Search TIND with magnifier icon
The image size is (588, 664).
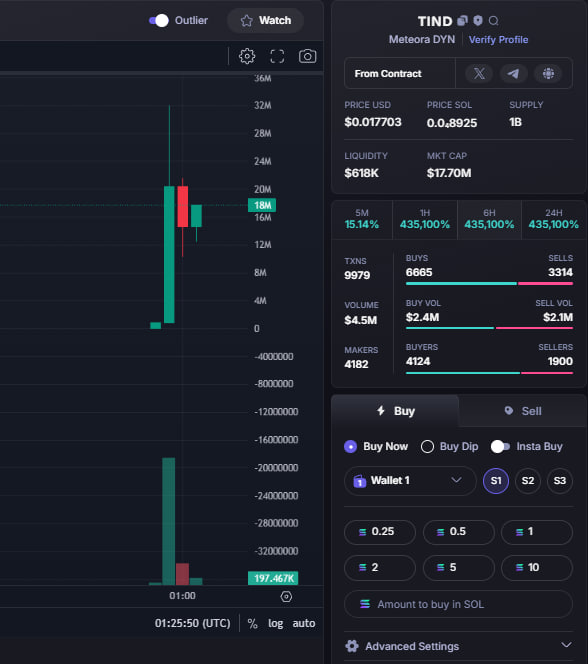(x=493, y=21)
